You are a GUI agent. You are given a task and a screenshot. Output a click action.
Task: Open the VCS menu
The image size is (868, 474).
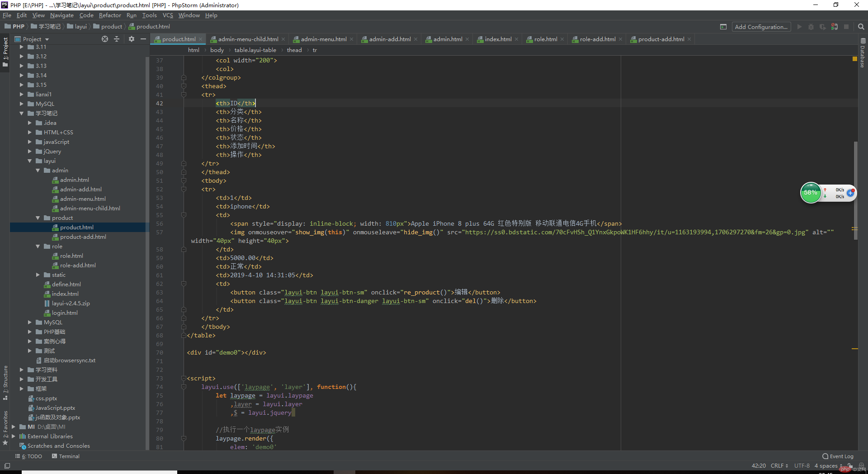168,15
